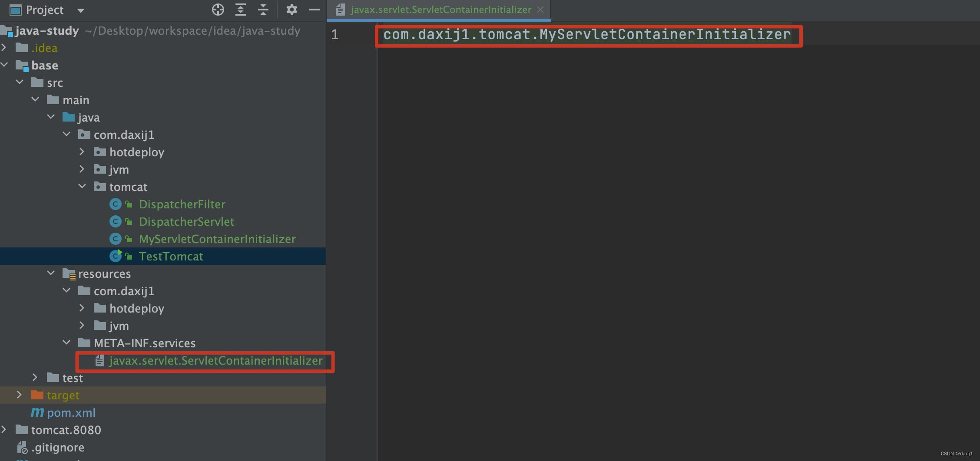Collapse the java source folder
Image resolution: width=980 pixels, height=461 pixels.
tap(51, 117)
